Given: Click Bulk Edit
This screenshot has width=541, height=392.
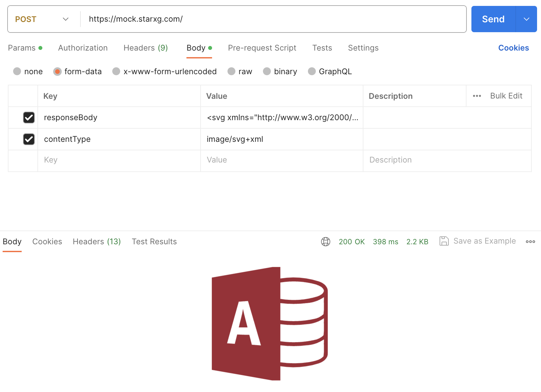Looking at the screenshot, I should click(x=506, y=96).
